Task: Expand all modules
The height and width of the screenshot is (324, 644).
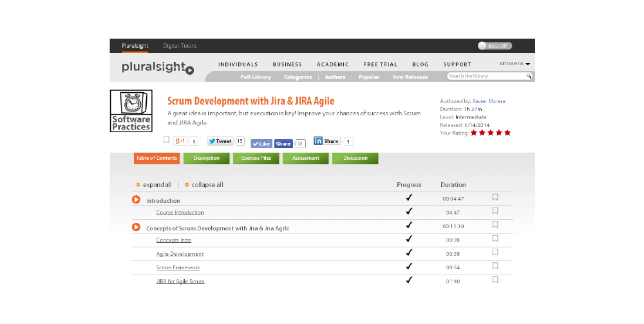Action: pos(157,185)
